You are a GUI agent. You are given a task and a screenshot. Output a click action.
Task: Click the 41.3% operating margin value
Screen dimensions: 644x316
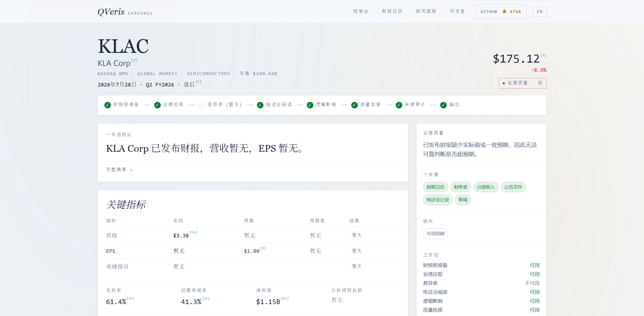(191, 302)
